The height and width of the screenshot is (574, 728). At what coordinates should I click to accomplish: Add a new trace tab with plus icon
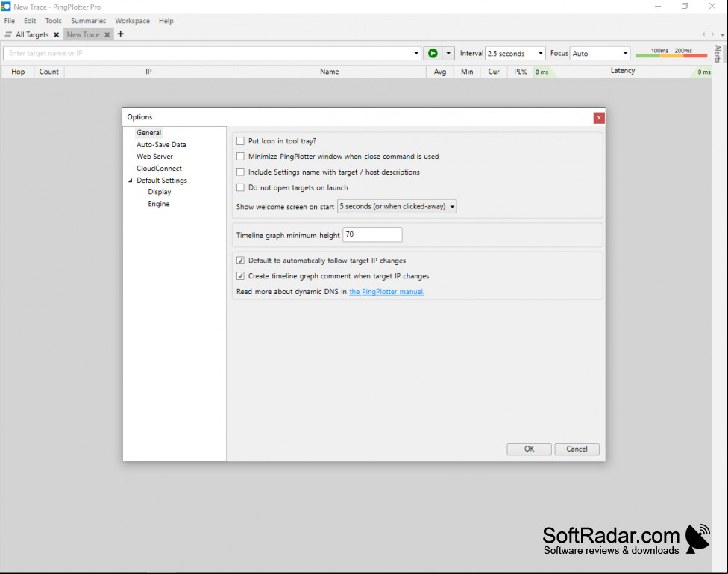pyautogui.click(x=121, y=34)
